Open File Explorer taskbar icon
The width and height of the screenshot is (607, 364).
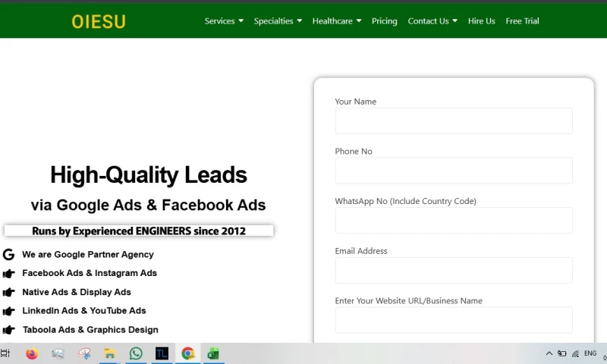(109, 353)
